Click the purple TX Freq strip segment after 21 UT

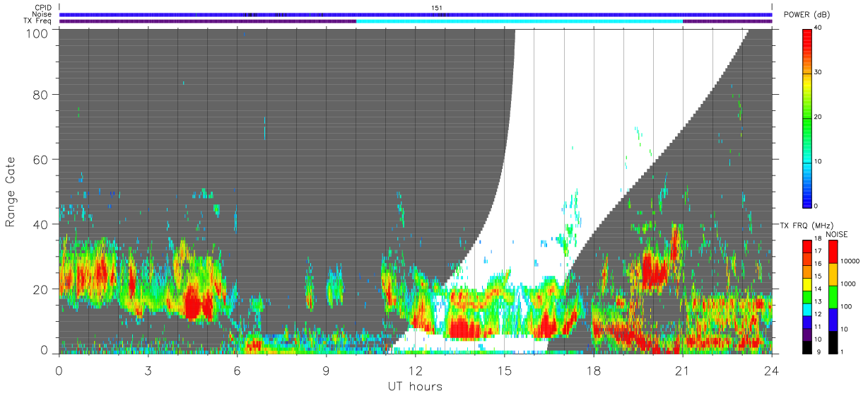point(727,21)
